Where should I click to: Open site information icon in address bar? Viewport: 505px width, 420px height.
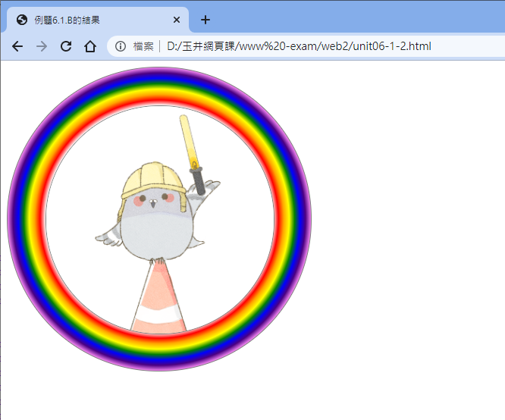point(121,46)
